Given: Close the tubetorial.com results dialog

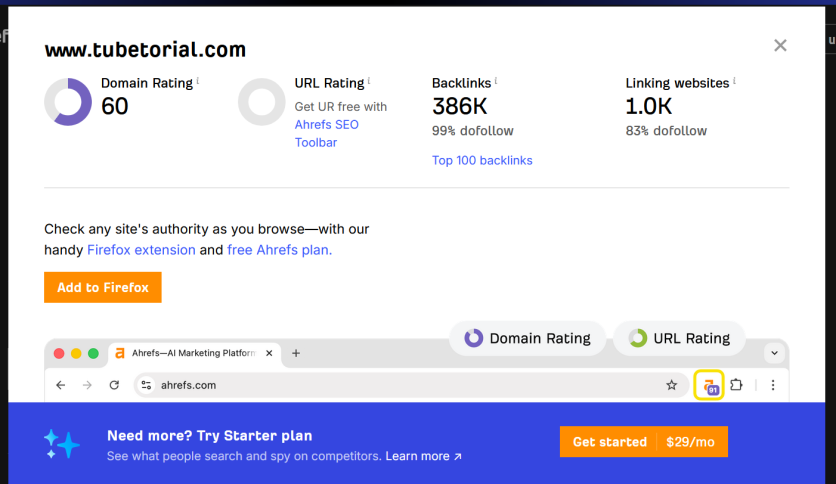Looking at the screenshot, I should (780, 45).
